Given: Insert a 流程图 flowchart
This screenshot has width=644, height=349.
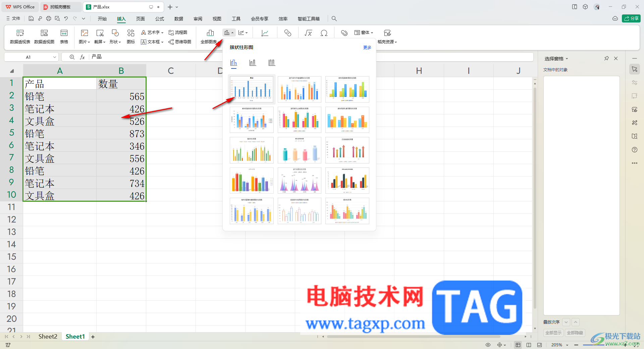Looking at the screenshot, I should 178,33.
